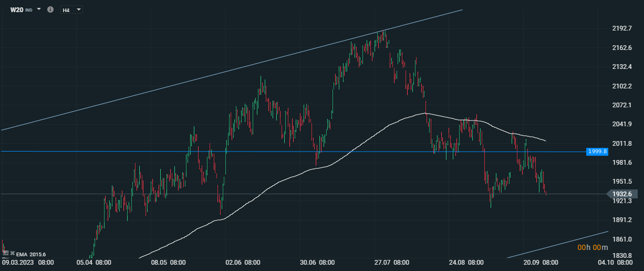Click the 1981.6 price axis value
This screenshot has height=271, width=644.
(x=621, y=162)
